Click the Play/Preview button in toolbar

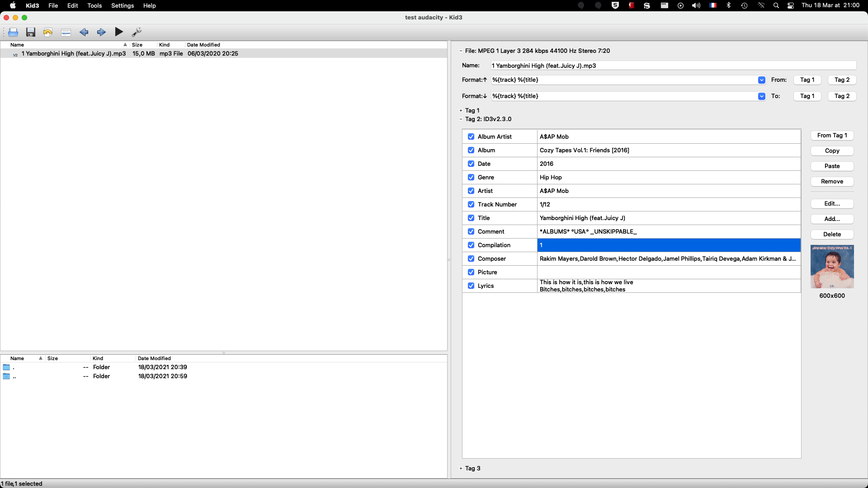tap(118, 32)
